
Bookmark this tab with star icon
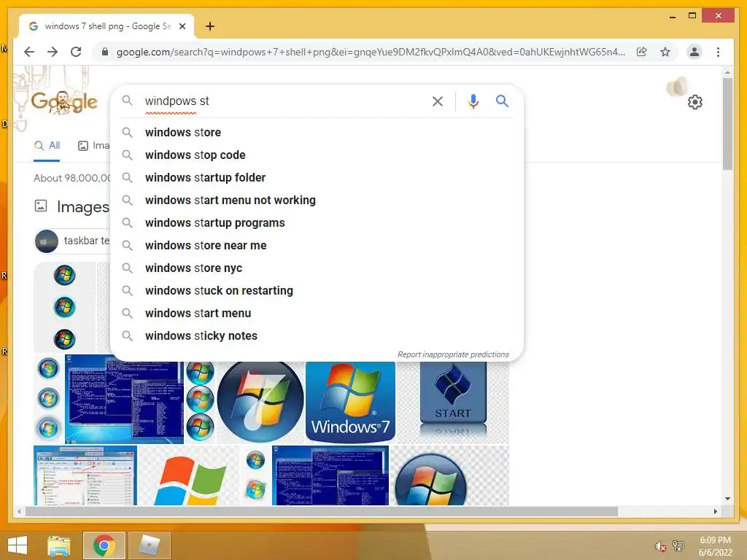665,52
